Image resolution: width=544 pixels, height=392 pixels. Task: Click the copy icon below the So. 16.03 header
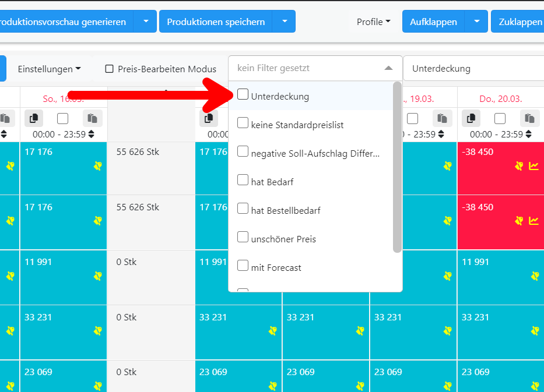[x=33, y=118]
